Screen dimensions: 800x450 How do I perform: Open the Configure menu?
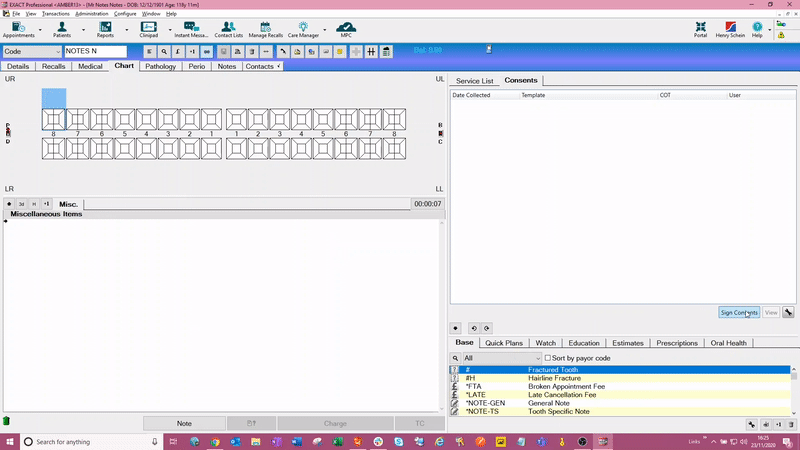click(x=125, y=14)
